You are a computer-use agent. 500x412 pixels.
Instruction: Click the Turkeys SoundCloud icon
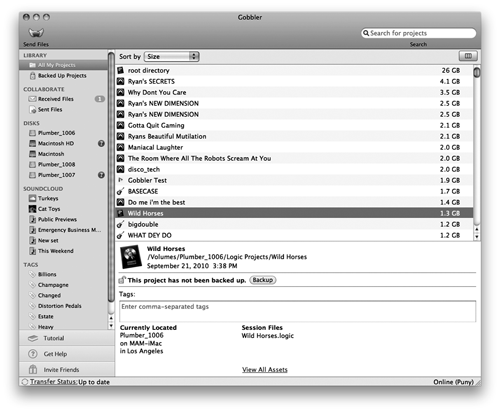pyautogui.click(x=32, y=198)
